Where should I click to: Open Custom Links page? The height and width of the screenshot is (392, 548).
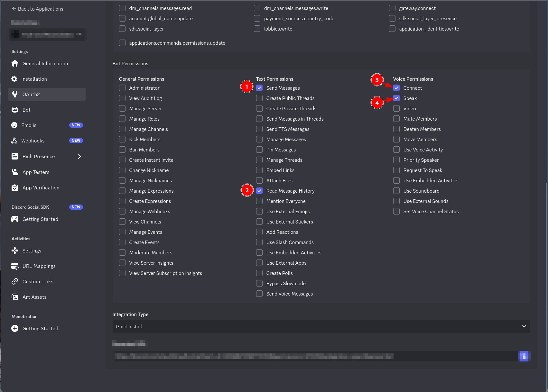47,281
